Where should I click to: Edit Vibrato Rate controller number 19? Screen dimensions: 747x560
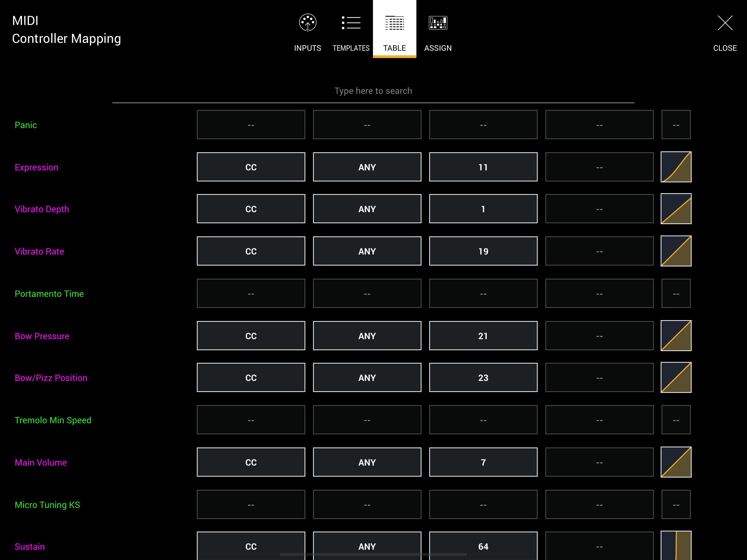point(483,251)
